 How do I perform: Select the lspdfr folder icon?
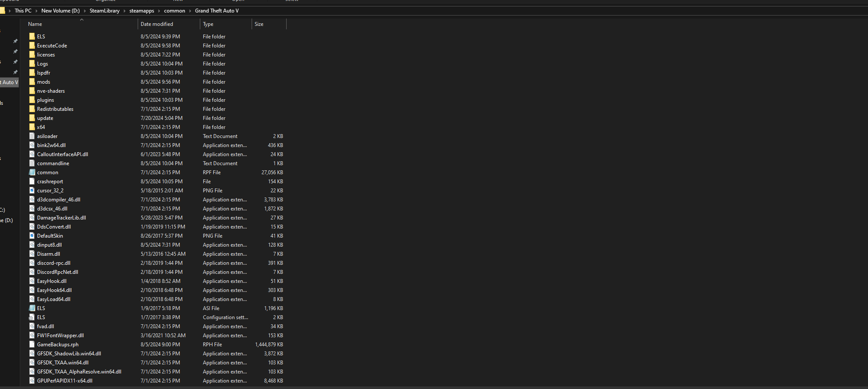pos(32,72)
